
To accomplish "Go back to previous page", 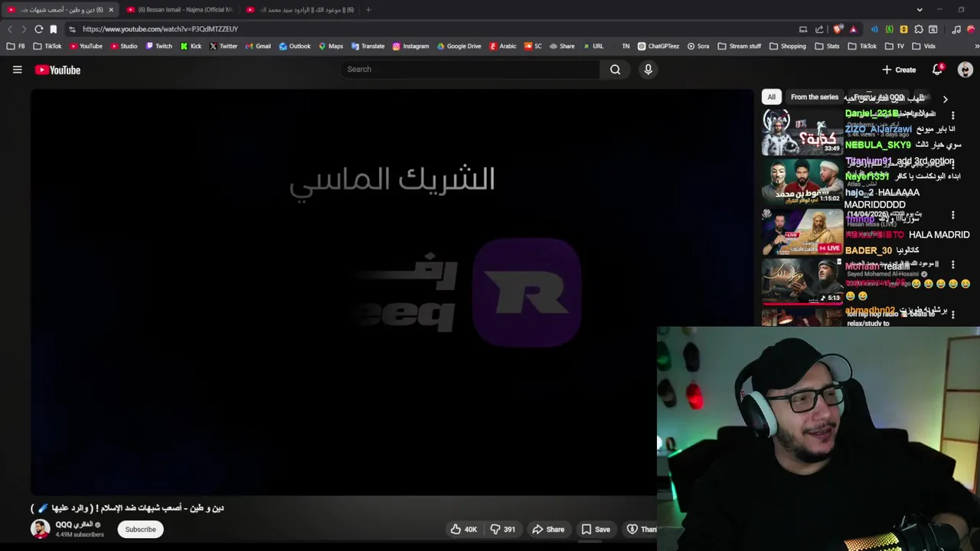I will [x=10, y=29].
